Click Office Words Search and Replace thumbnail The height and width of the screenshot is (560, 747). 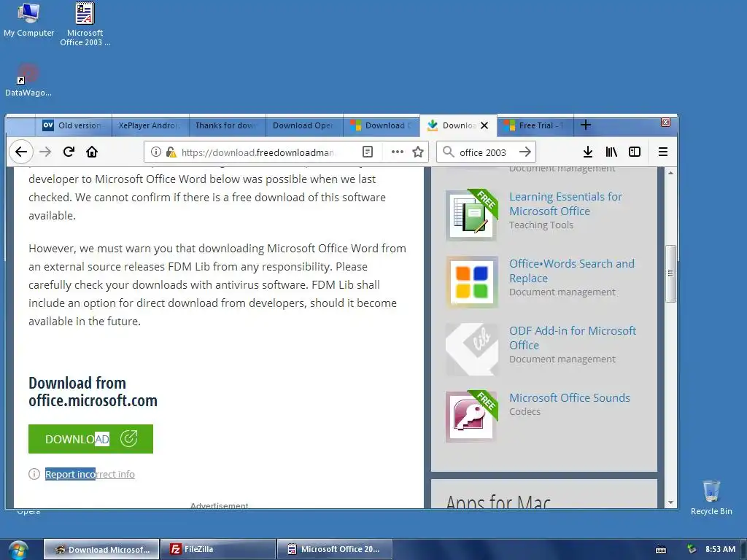pyautogui.click(x=472, y=282)
